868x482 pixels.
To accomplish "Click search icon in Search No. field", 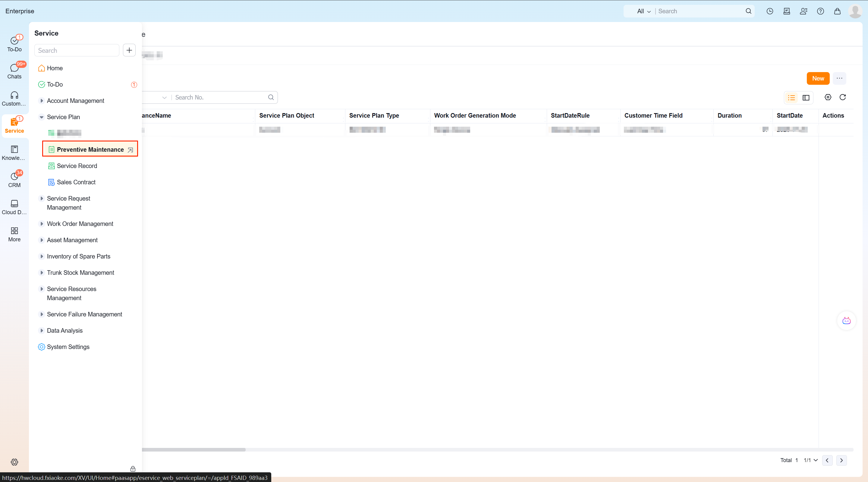I will pyautogui.click(x=271, y=97).
